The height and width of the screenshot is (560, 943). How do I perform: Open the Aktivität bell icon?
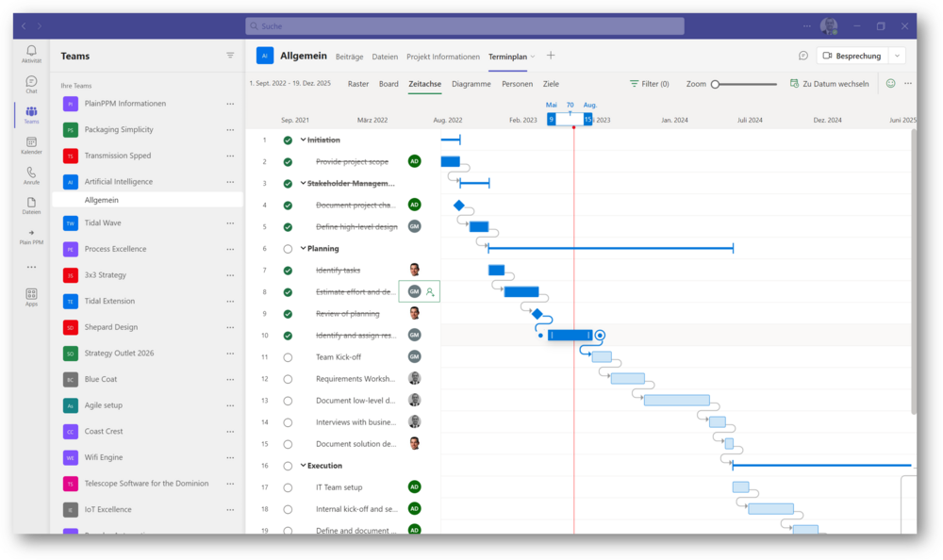[31, 53]
